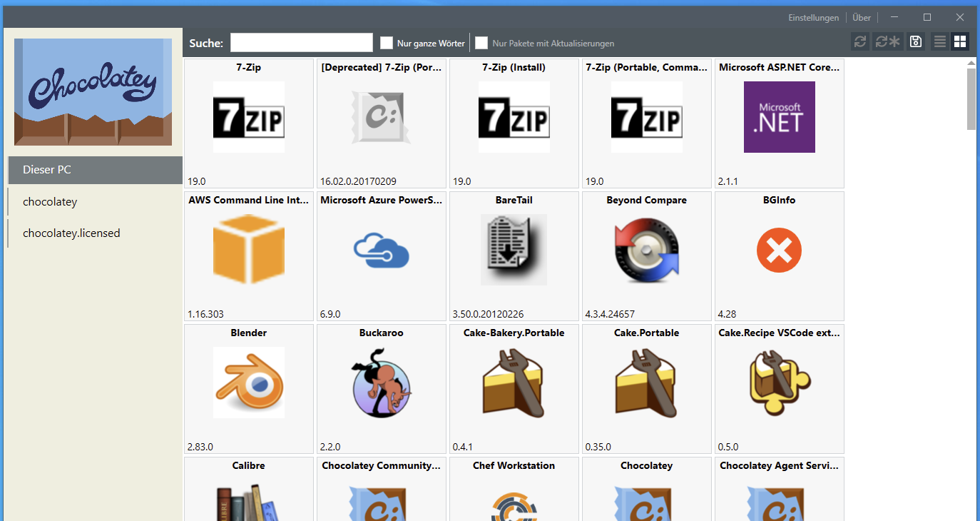Click the refresh icon with asterisk
This screenshot has width=980, height=521.
888,41
